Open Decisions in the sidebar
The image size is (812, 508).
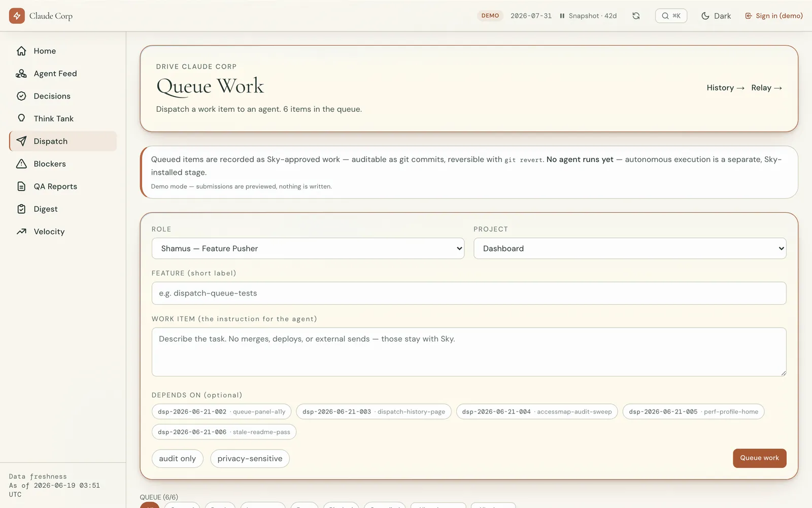tap(63, 96)
